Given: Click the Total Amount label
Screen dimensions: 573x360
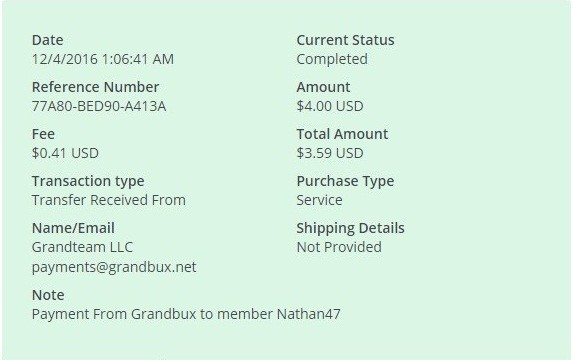Looking at the screenshot, I should pyautogui.click(x=342, y=134).
